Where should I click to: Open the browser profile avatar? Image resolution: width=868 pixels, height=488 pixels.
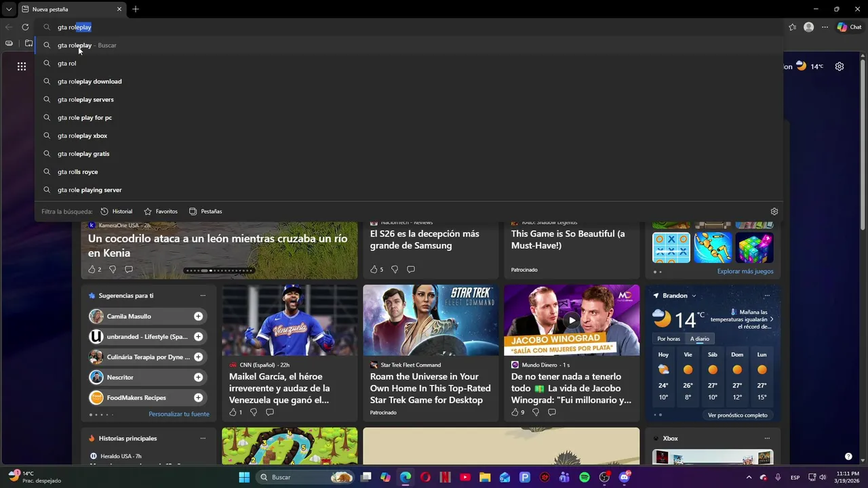808,27
